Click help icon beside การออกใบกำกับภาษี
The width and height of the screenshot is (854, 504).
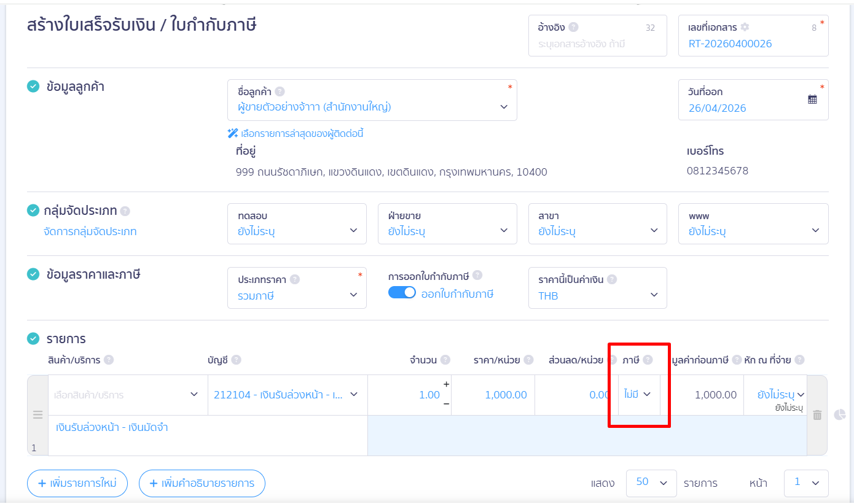tap(477, 276)
